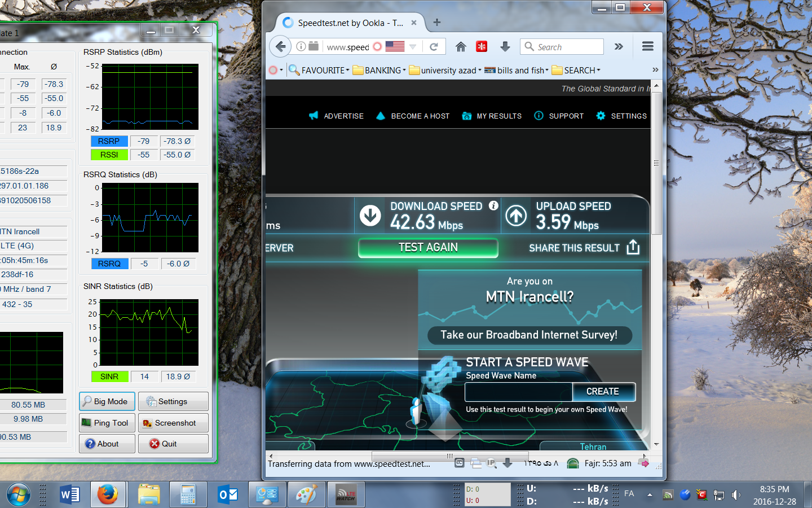Click SHARE THIS RESULT

coord(584,248)
